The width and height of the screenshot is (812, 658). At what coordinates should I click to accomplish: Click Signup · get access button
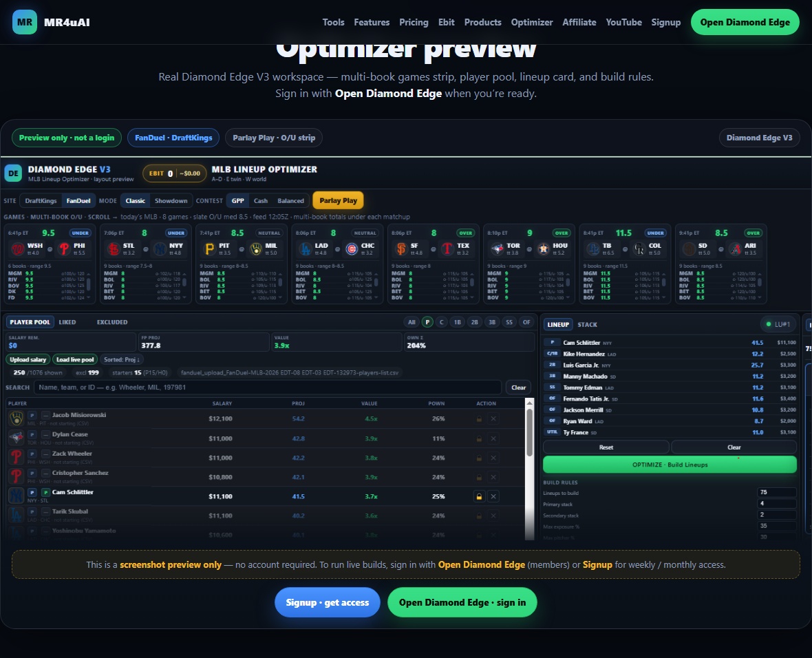(x=328, y=602)
